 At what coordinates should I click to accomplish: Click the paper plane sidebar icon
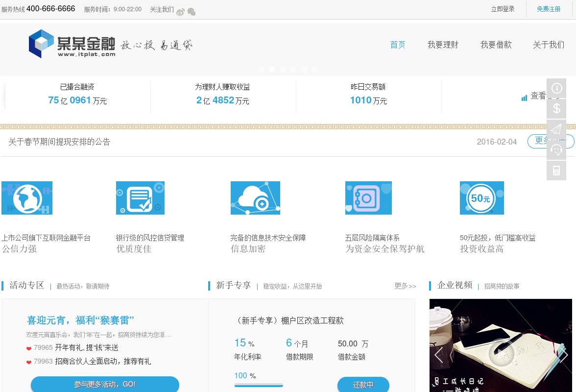(556, 129)
